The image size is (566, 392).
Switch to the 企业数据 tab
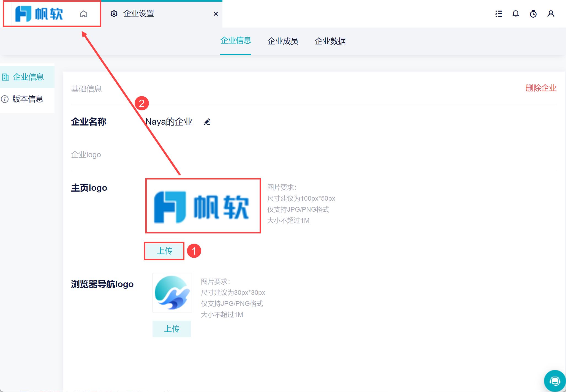[330, 41]
